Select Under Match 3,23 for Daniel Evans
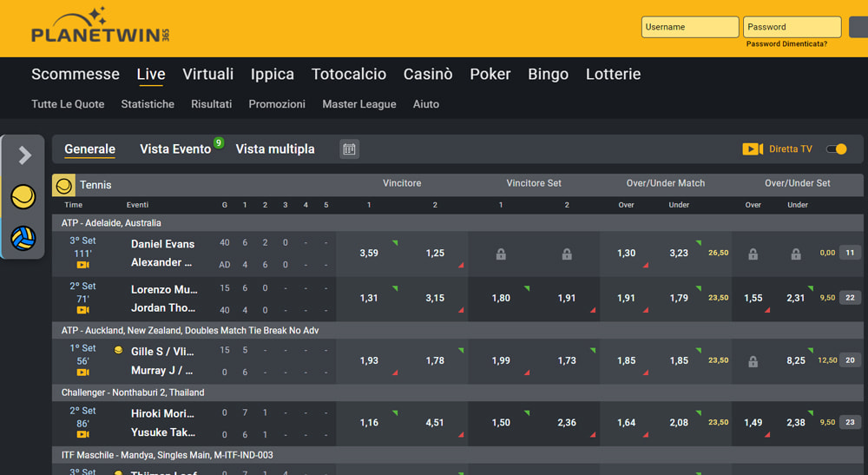Screen dimensions: 868x475 point(679,253)
